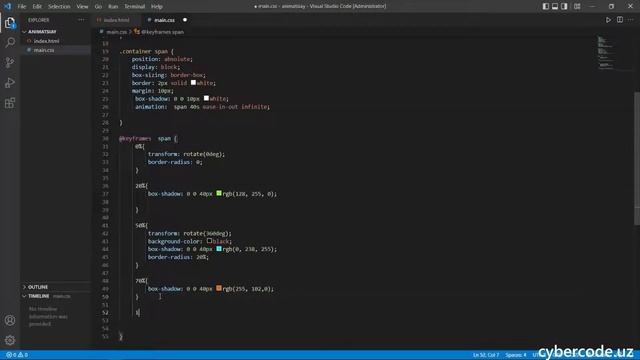Toggle the primary side bar layout
The width and height of the screenshot is (640, 360).
546,6
